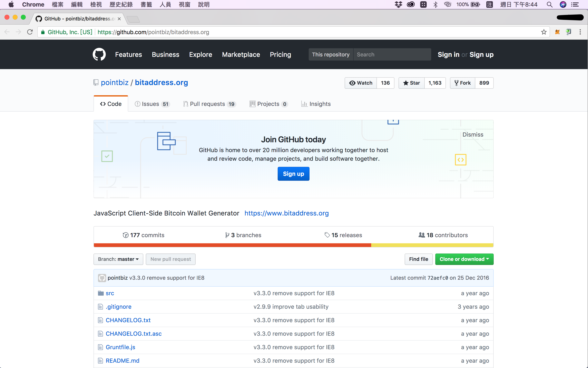Image resolution: width=588 pixels, height=368 pixels.
Task: Click the battery status icon
Action: pos(475,4)
